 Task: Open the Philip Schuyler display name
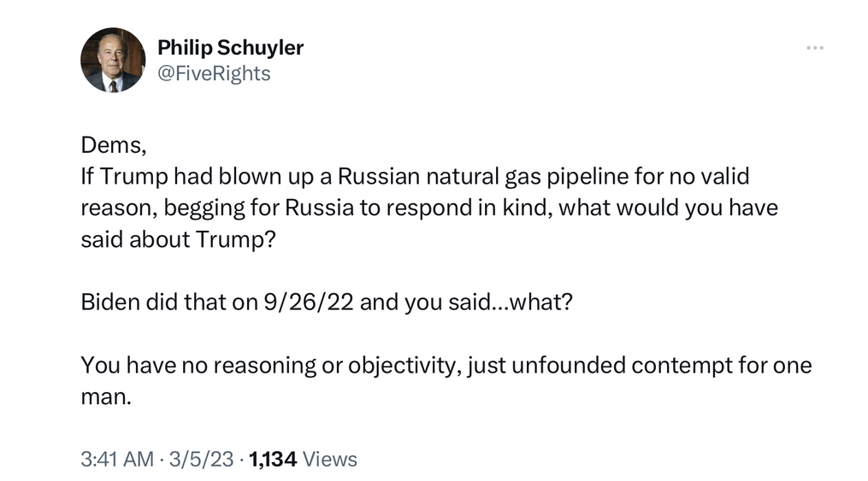click(x=230, y=48)
